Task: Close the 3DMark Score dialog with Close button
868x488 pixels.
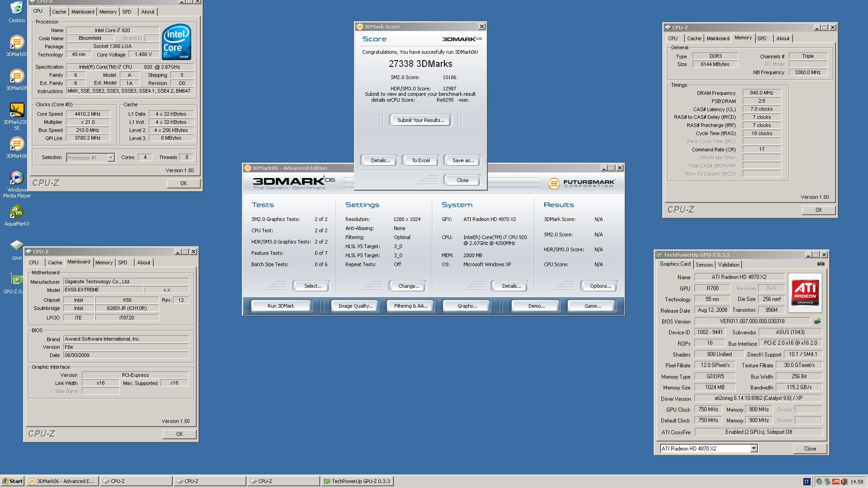Action: 462,180
